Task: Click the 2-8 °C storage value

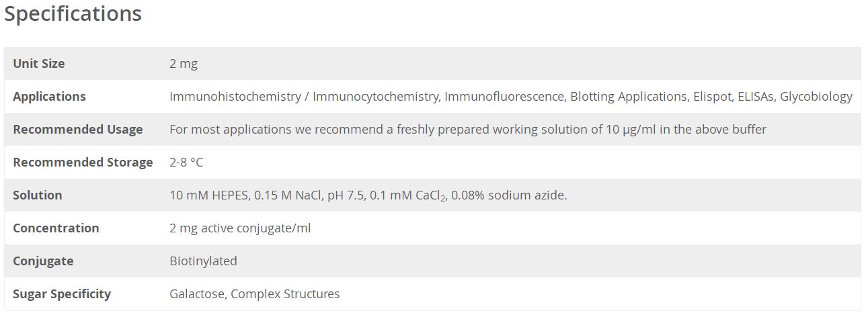Action: click(186, 163)
